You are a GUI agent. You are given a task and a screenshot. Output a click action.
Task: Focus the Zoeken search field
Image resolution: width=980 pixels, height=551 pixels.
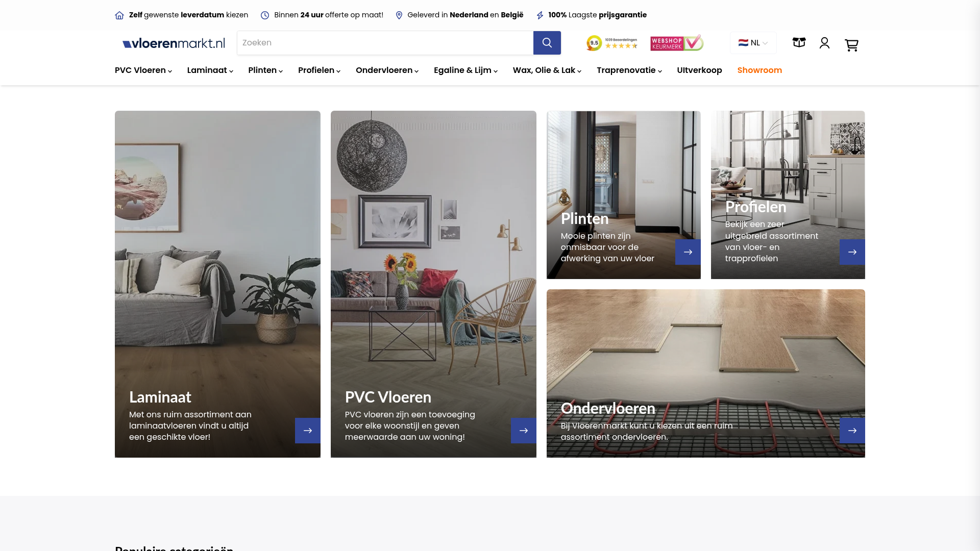pos(385,43)
